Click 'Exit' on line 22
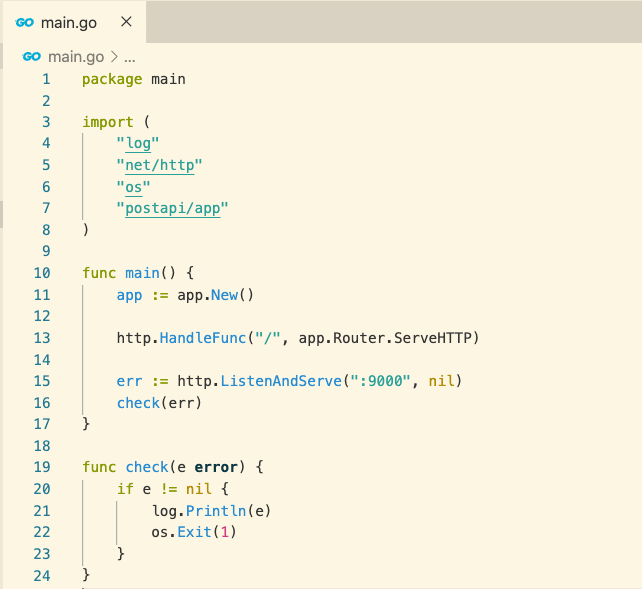Image resolution: width=642 pixels, height=589 pixels. (194, 532)
